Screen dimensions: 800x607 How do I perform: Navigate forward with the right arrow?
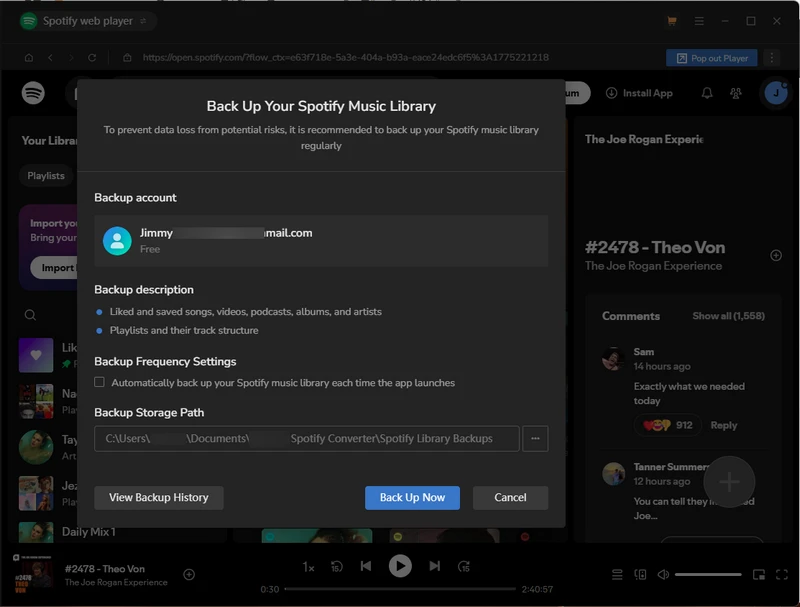click(x=71, y=58)
